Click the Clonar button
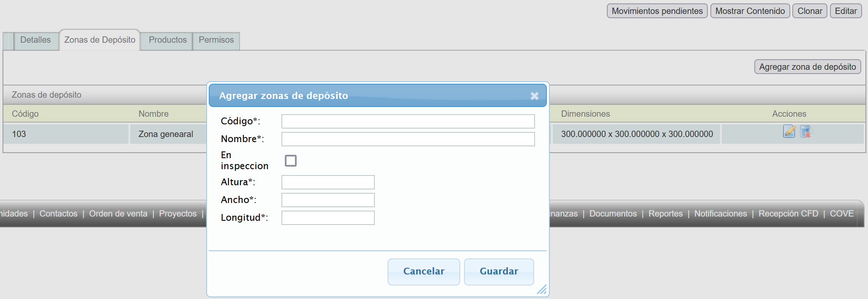The image size is (868, 299). 810,11
